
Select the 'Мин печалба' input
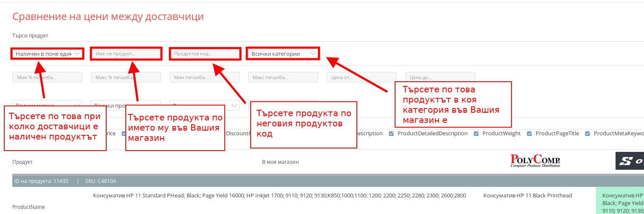click(x=204, y=77)
